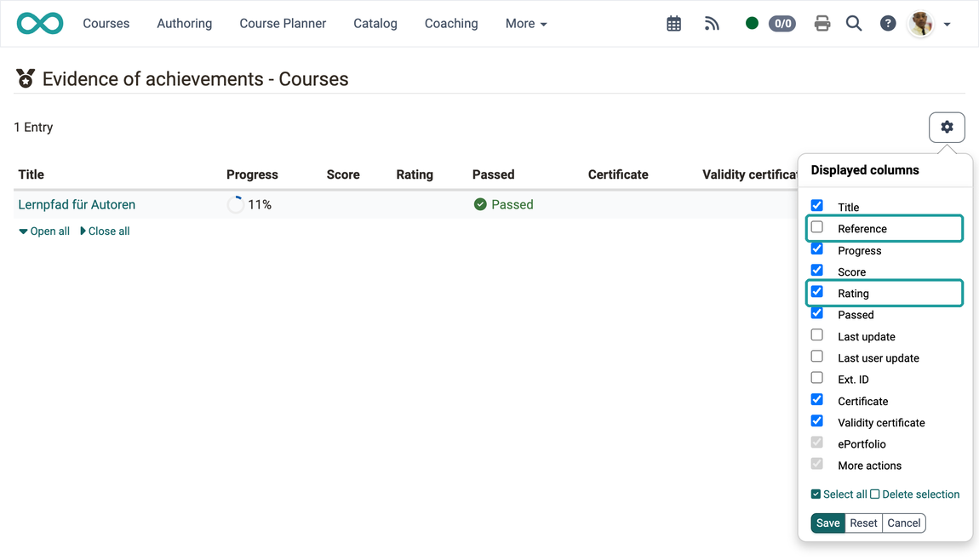Viewport: 979px width, 560px height.
Task: Open the Coaching tab
Action: (x=451, y=24)
